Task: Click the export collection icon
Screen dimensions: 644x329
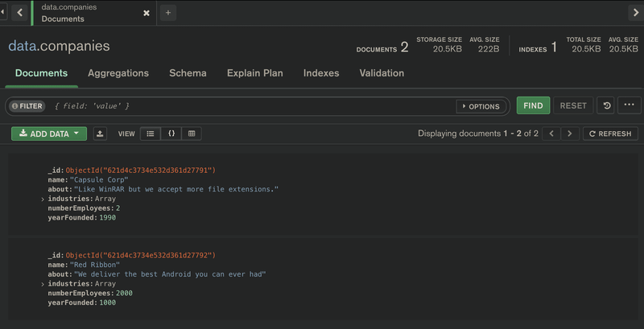Action: pyautogui.click(x=100, y=134)
